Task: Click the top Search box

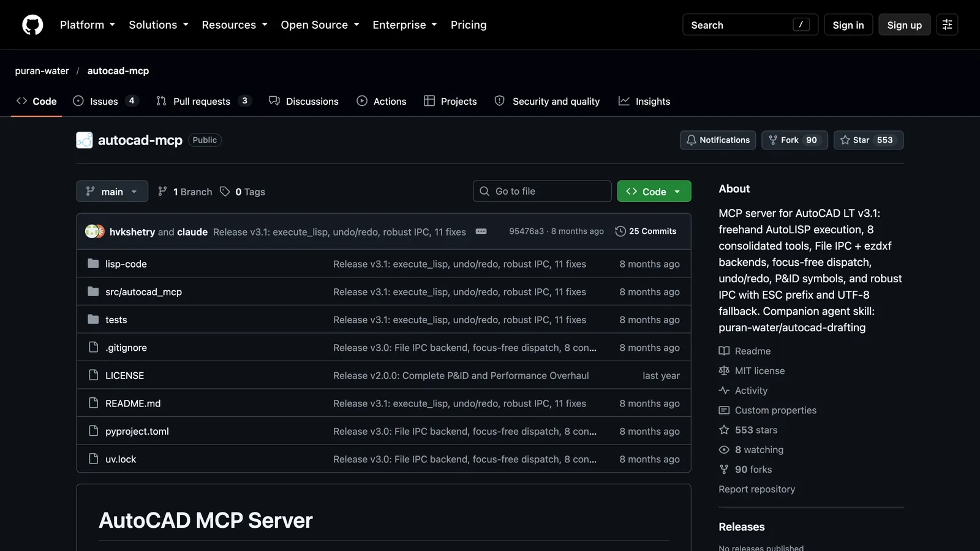Action: pyautogui.click(x=750, y=24)
